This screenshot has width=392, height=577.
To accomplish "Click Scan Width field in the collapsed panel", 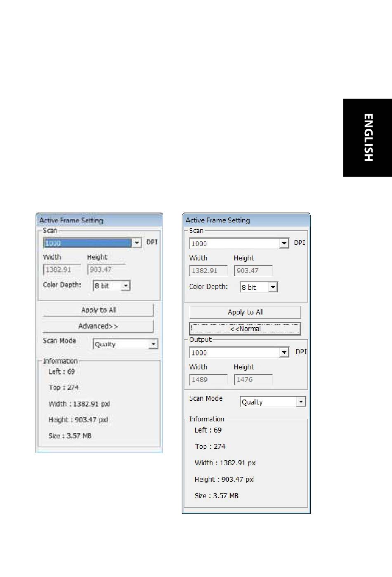I will point(61,270).
